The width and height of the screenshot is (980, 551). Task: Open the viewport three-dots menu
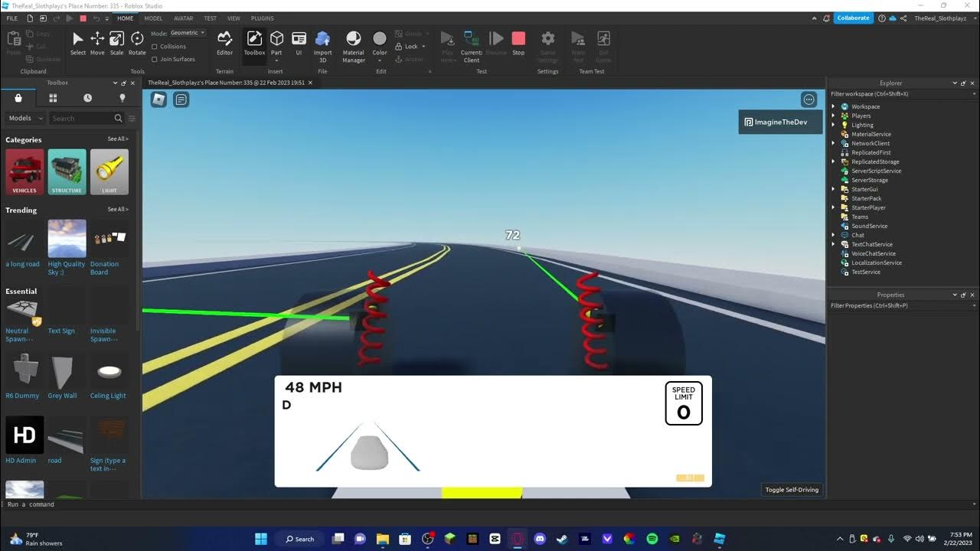[x=809, y=99]
